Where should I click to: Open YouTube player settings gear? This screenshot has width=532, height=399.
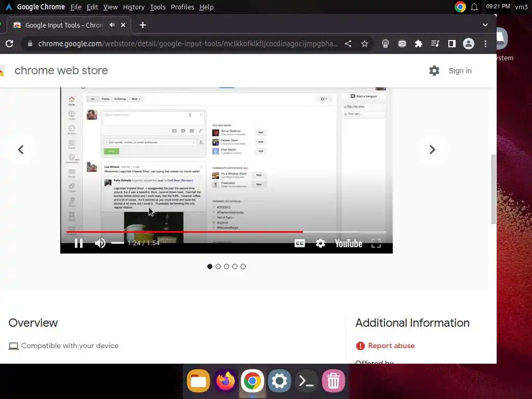point(321,243)
